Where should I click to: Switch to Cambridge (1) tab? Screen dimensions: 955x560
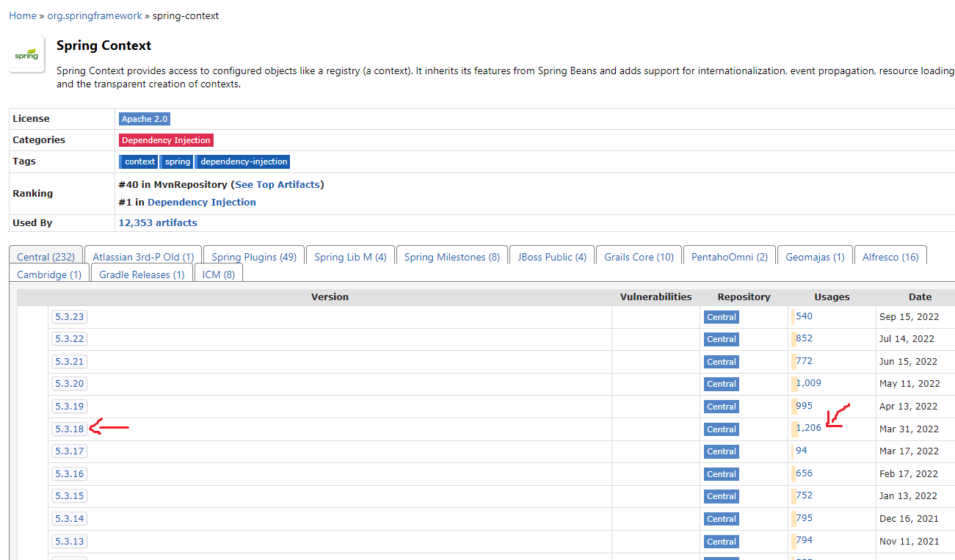49,274
